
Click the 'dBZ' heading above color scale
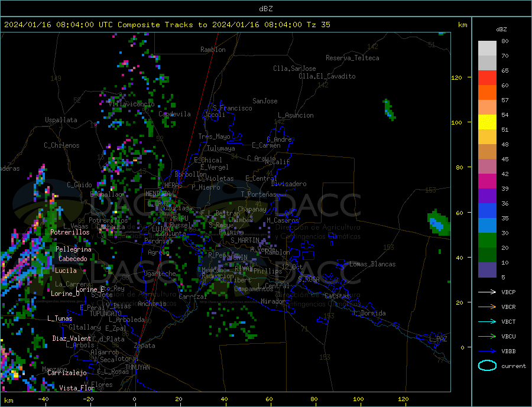501,30
